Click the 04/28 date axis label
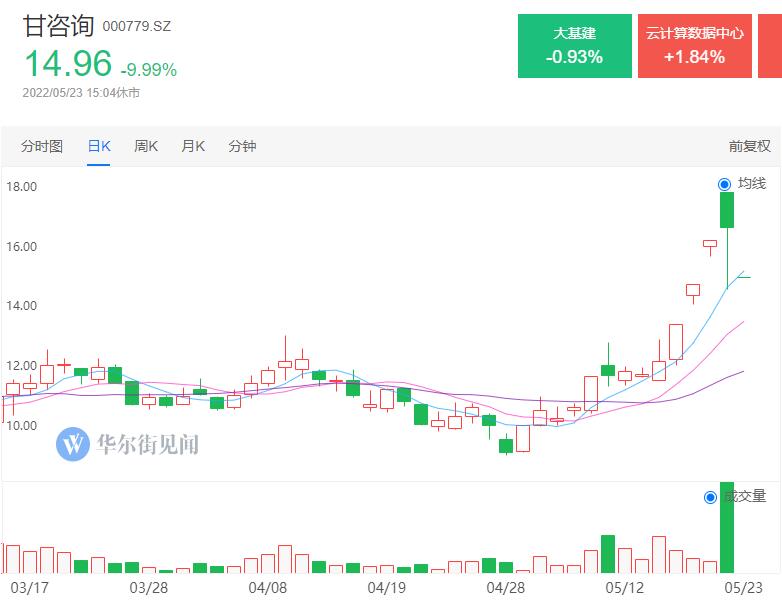Screen dimensions: 782x605 pos(506,588)
